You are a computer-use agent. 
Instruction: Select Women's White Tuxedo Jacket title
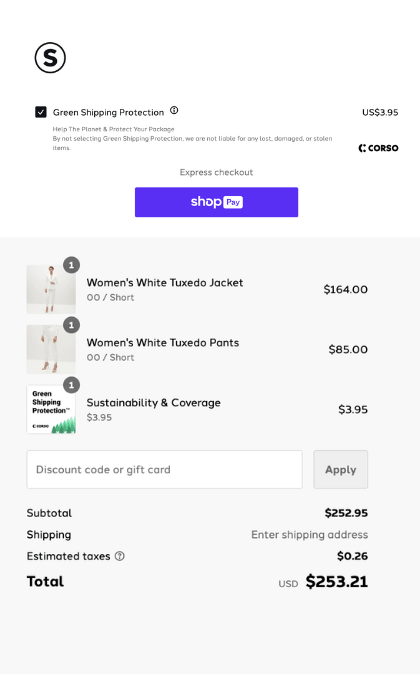(x=165, y=282)
